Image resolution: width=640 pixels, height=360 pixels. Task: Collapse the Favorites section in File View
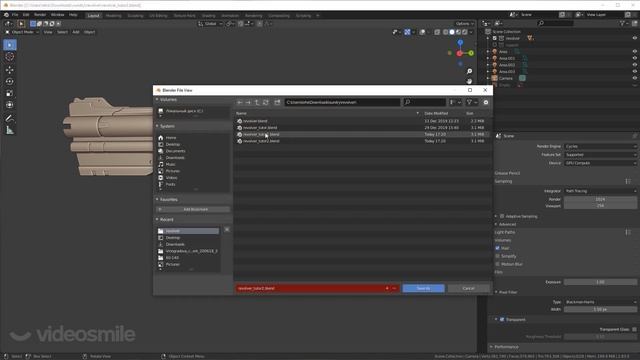[157, 200]
